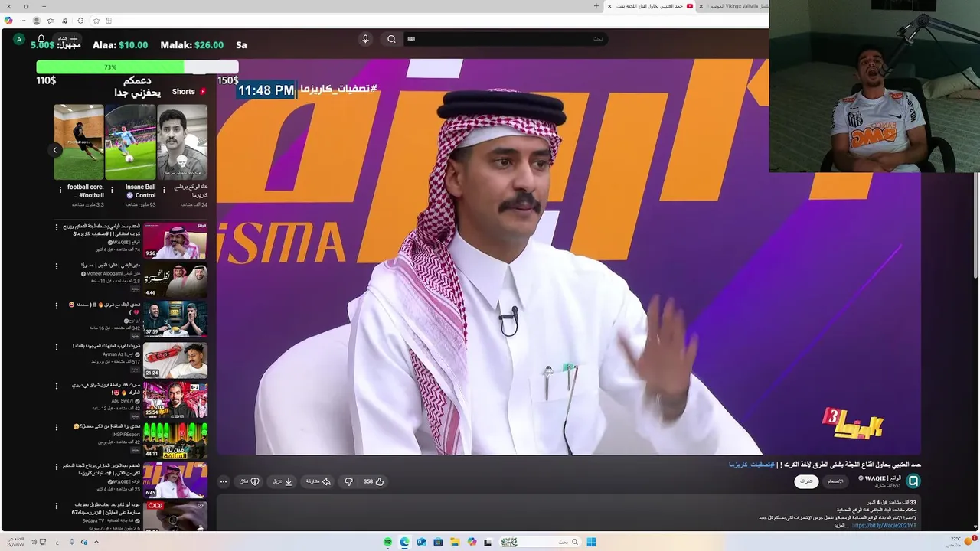Image resolution: width=980 pixels, height=551 pixels.
Task: Open the YouTube account avatar 'A'
Action: click(19, 39)
